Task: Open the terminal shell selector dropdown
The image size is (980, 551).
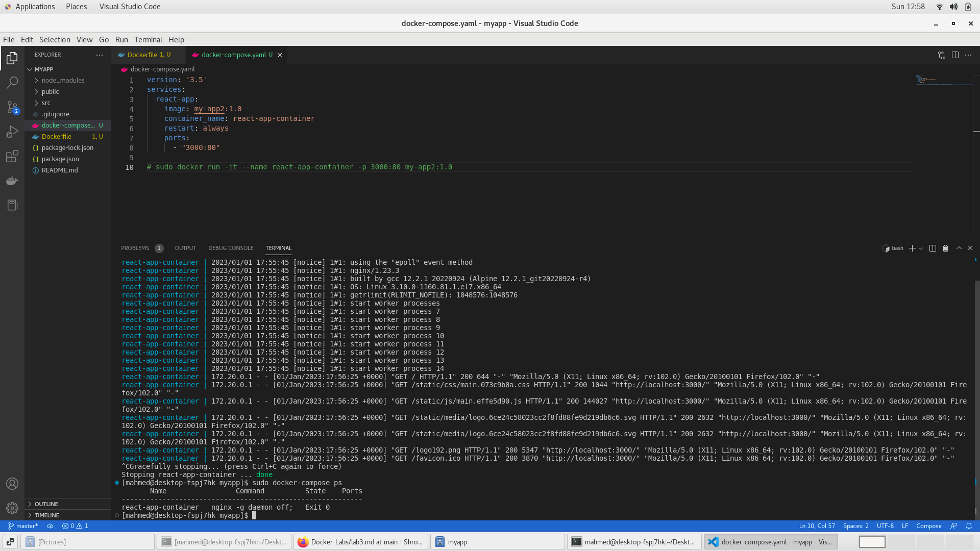Action: [920, 248]
